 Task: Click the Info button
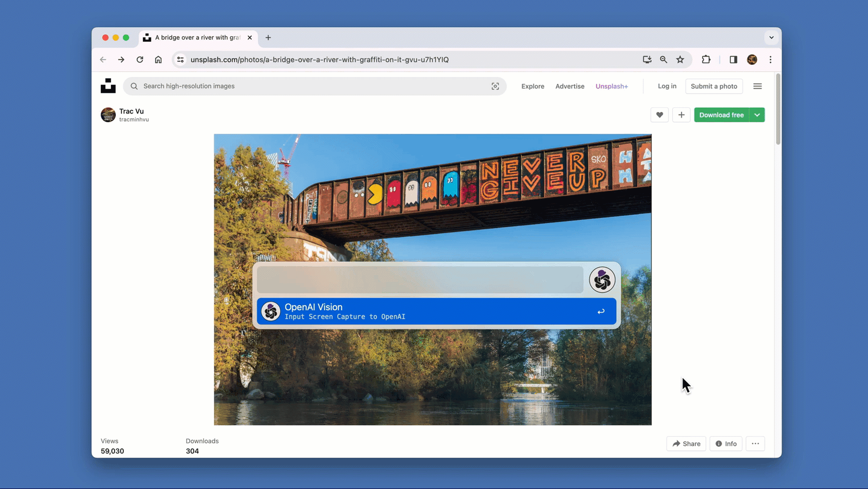[726, 444]
